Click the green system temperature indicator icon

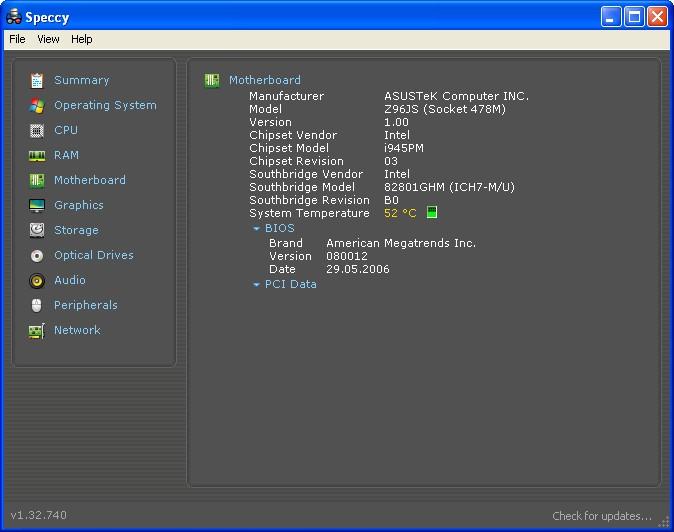point(432,212)
